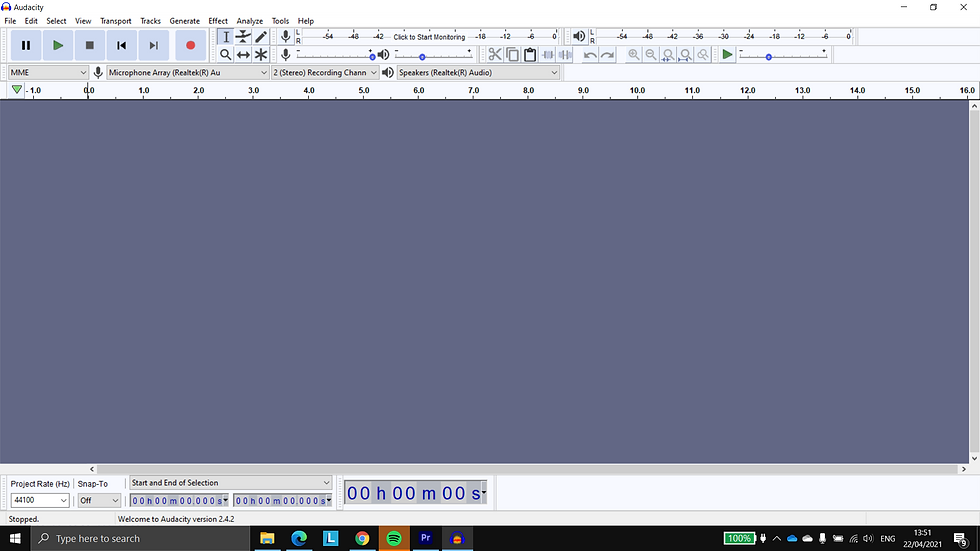Click the Undo arrow icon
980x551 pixels.
click(589, 55)
